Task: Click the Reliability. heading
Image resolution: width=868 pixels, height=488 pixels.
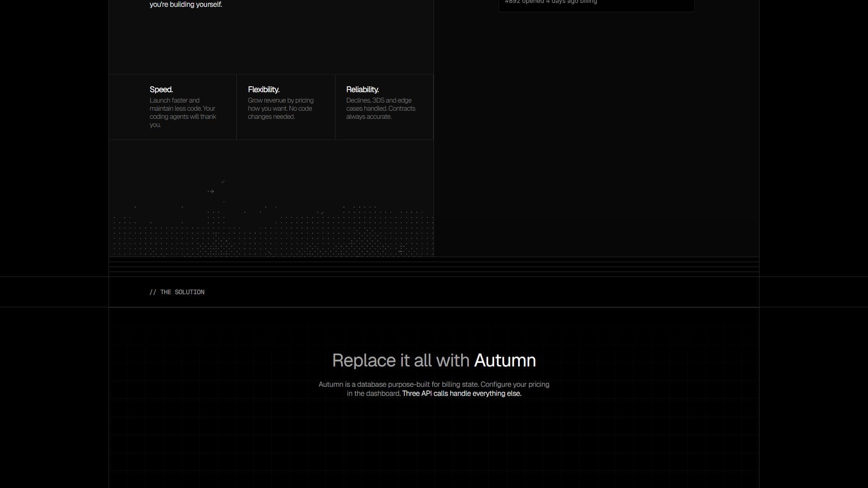Action: point(363,89)
